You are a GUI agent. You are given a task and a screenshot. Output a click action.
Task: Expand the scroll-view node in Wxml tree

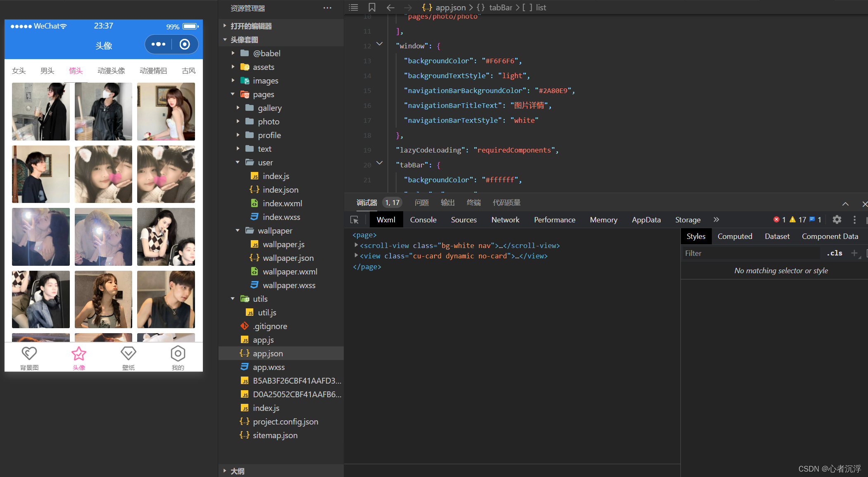coord(356,245)
